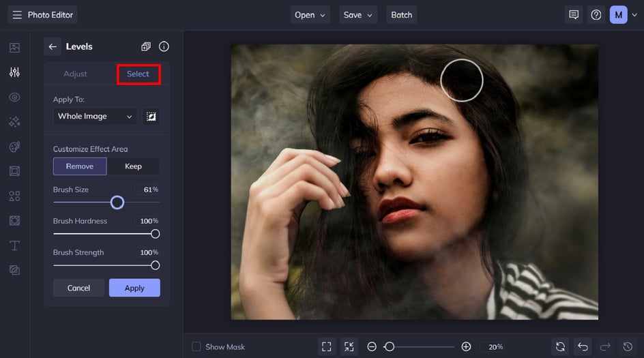Open the Levels info icon

pyautogui.click(x=164, y=46)
